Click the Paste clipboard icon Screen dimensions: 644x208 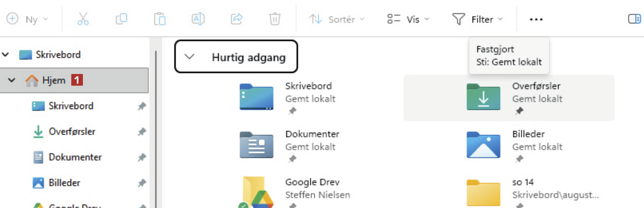160,19
